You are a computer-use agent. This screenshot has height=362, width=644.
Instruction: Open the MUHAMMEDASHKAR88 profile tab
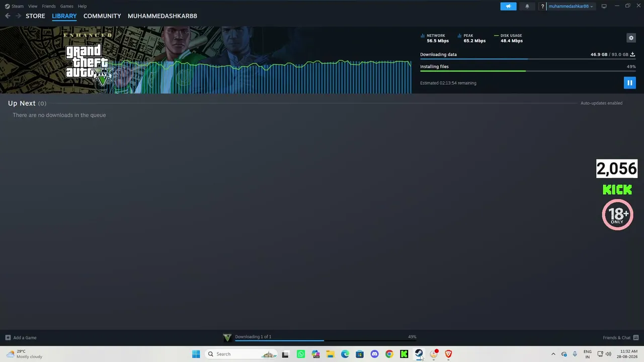click(x=163, y=16)
